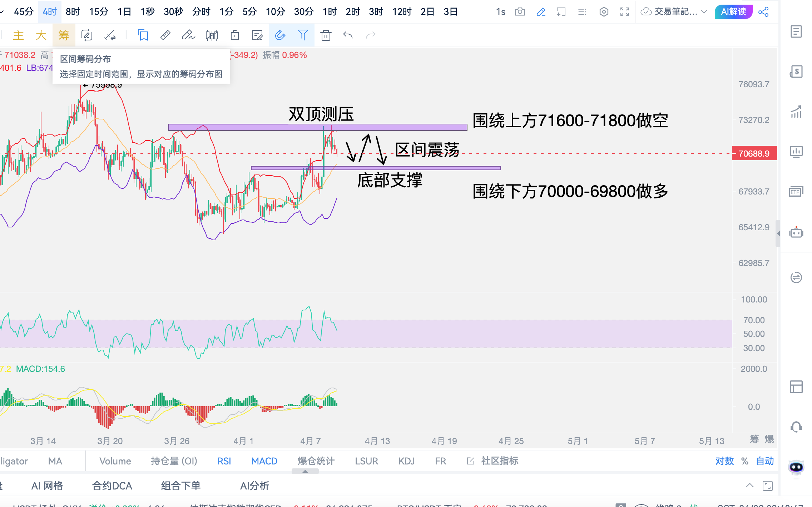Switch to the 1日 timeframe tab
This screenshot has width=812, height=507.
click(x=124, y=12)
